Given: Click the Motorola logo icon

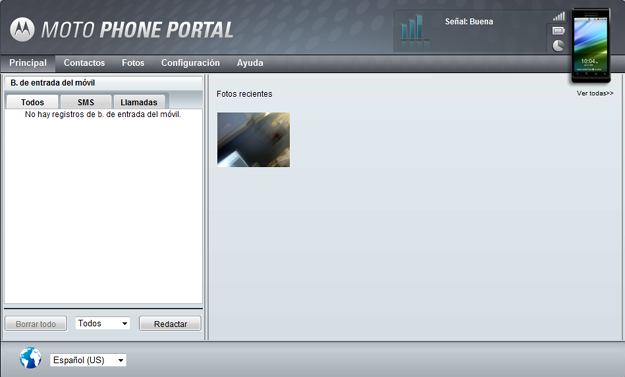Looking at the screenshot, I should coord(22,29).
